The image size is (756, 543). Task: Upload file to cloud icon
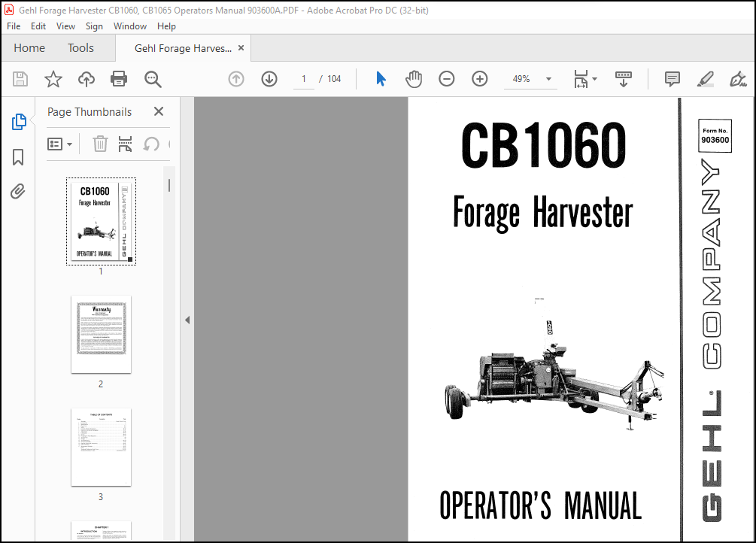click(87, 79)
